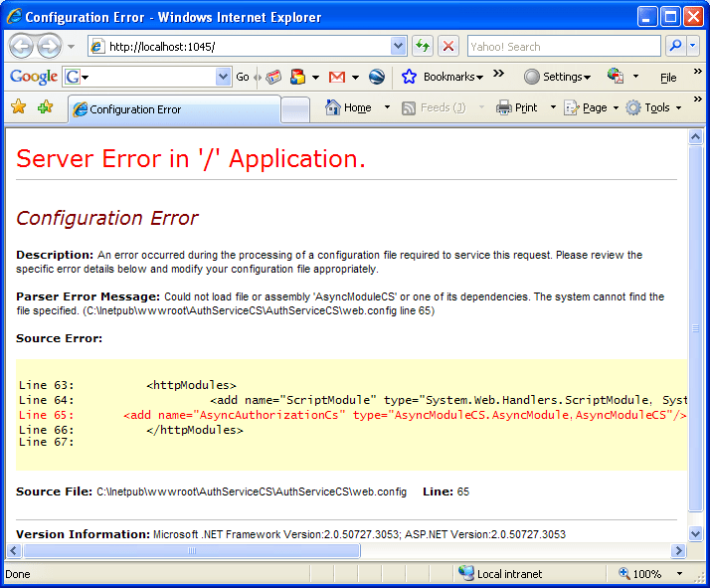The height and width of the screenshot is (588, 710).
Task: Expand Google toolbar overflow chevron after Bookmarks
Action: click(498, 73)
